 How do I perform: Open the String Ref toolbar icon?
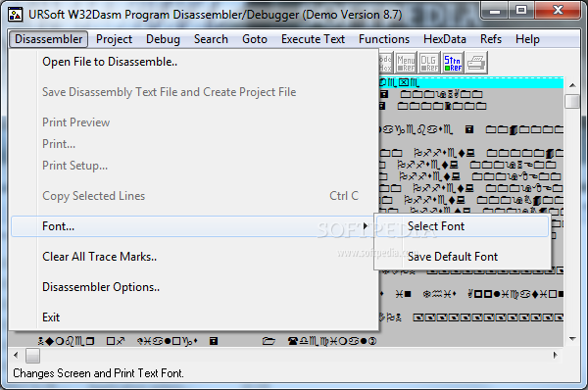pyautogui.click(x=453, y=63)
